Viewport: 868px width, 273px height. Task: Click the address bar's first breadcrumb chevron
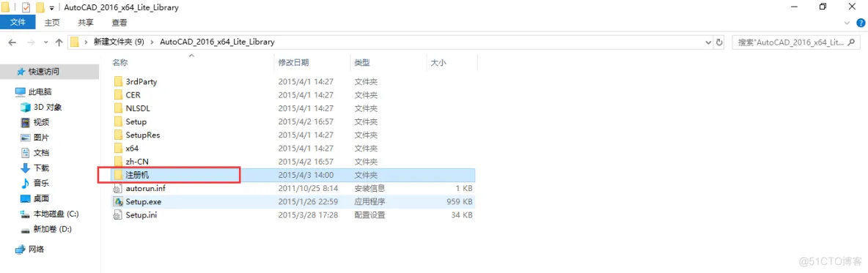coord(87,42)
